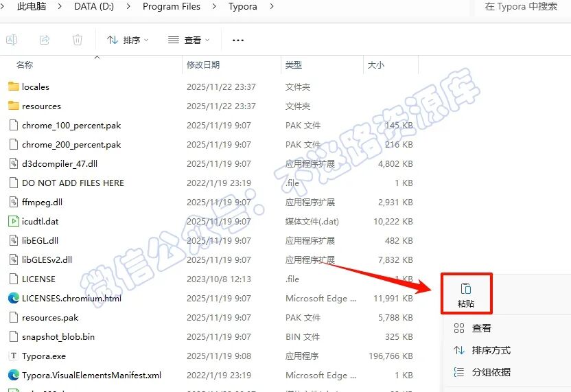Click Typora breadcrumb segment
This screenshot has width=571, height=392.
(x=242, y=7)
